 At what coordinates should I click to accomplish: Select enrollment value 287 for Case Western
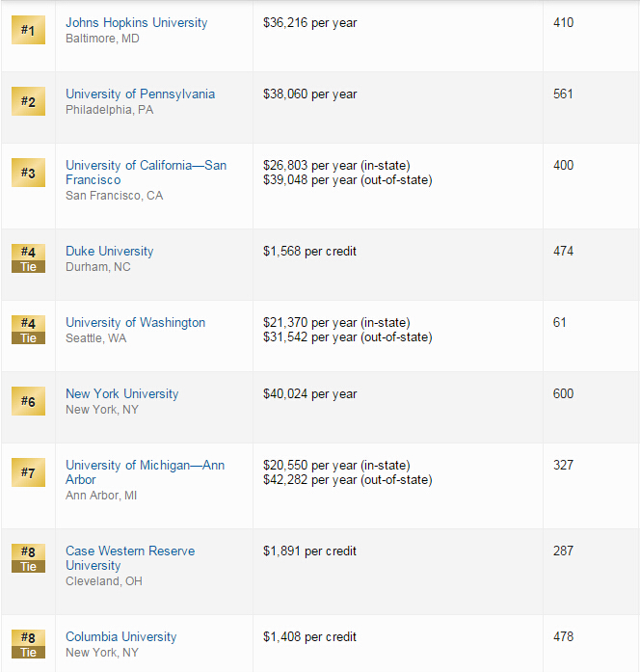[x=563, y=551]
